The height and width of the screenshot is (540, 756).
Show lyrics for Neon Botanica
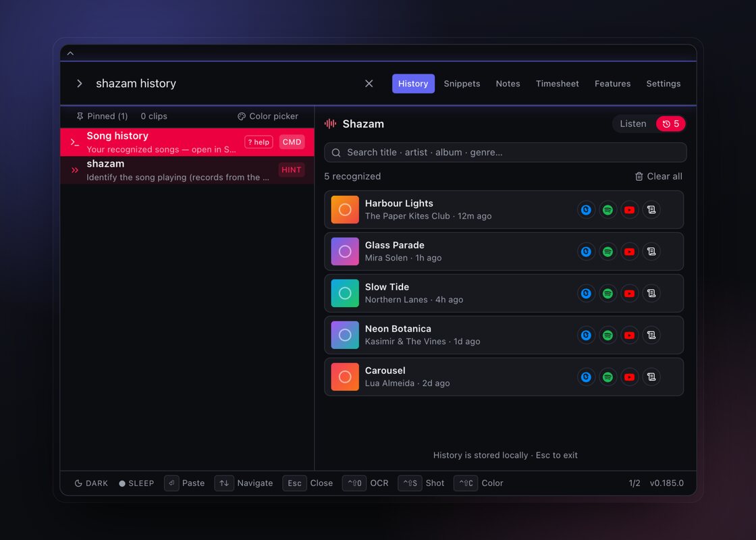coord(651,335)
